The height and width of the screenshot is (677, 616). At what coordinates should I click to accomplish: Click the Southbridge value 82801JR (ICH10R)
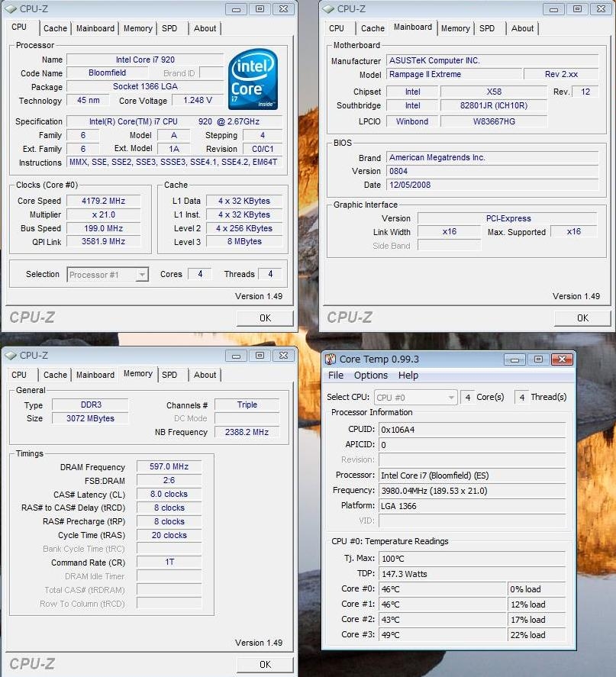tap(494, 105)
